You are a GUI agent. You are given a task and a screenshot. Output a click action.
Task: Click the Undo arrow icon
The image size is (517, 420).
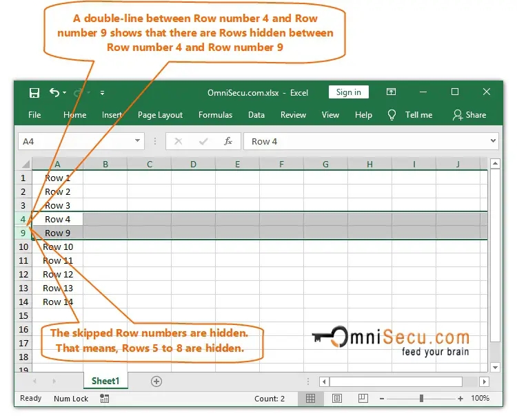[x=54, y=92]
